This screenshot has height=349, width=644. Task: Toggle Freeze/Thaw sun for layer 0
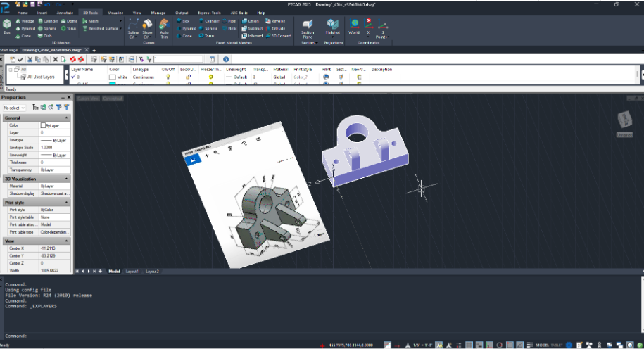click(210, 77)
